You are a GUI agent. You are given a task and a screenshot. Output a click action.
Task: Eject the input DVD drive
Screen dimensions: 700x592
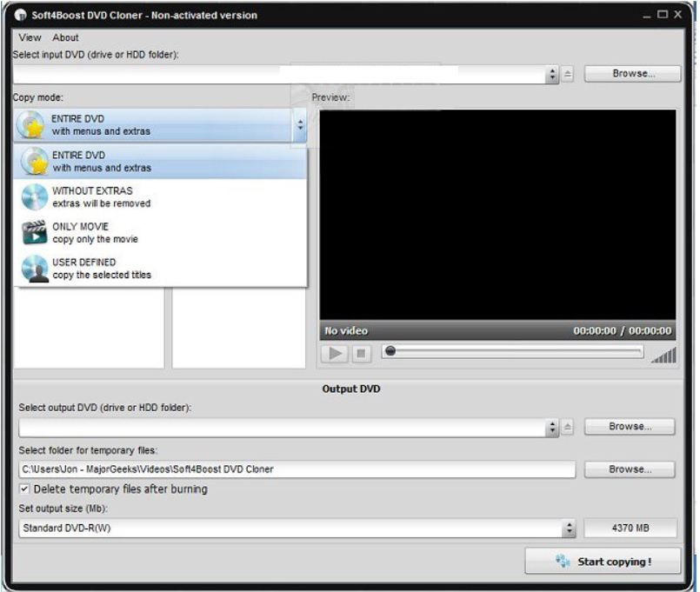tap(568, 74)
